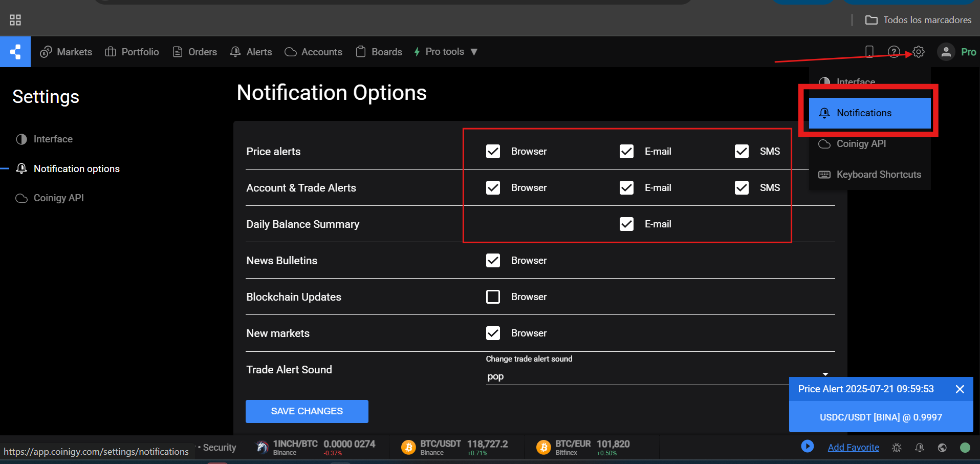Click the bug icon in status bar

pos(897,448)
